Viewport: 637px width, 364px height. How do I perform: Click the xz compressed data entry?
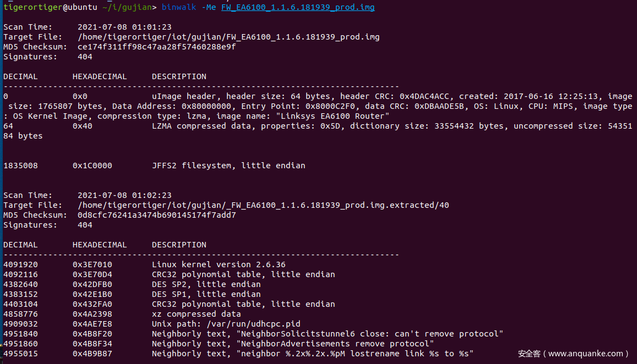click(x=196, y=314)
